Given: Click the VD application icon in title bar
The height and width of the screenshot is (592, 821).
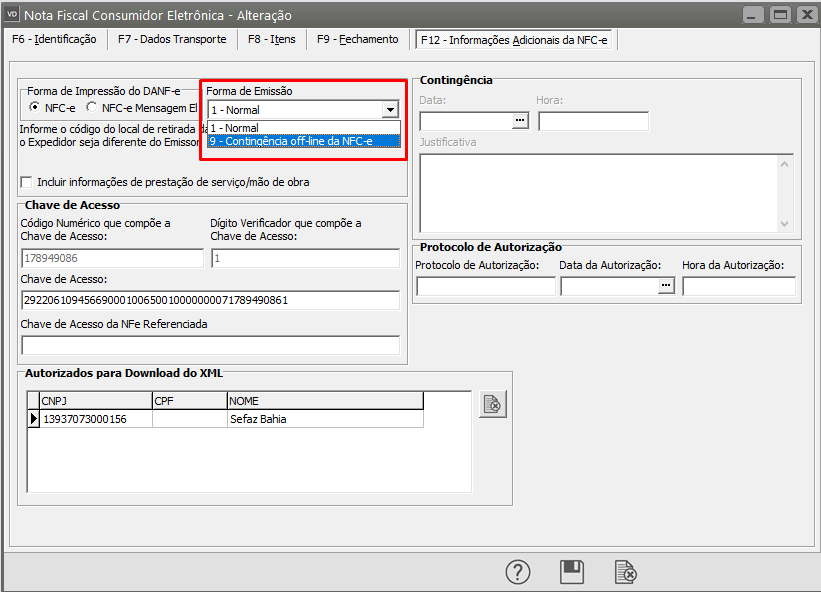Looking at the screenshot, I should 13,14.
